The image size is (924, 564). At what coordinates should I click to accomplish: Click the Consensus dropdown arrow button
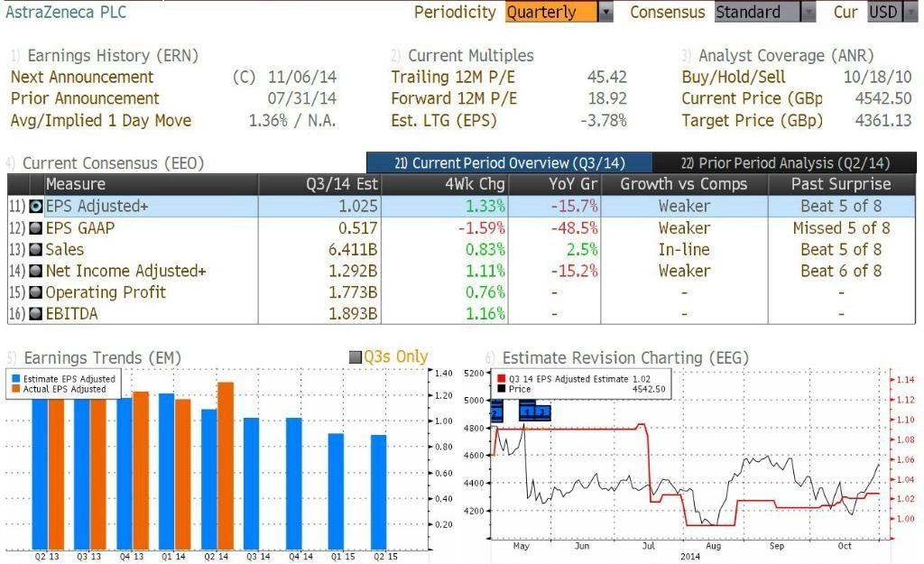click(x=808, y=13)
